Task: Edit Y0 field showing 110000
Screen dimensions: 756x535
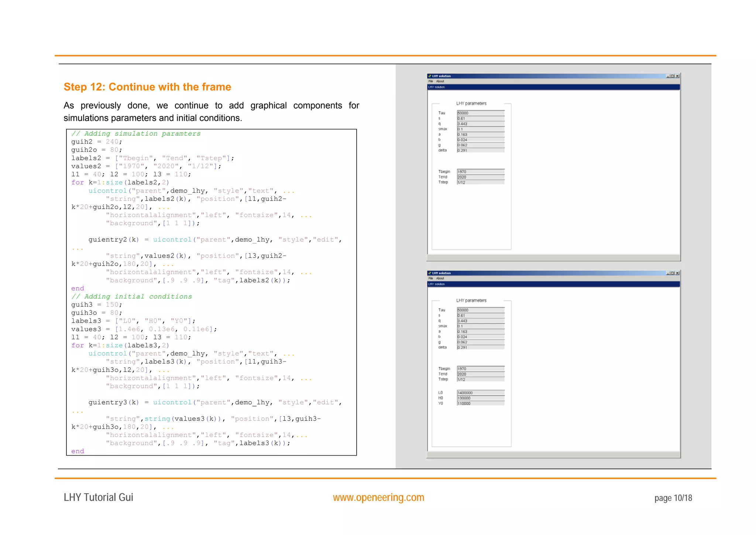Action: point(481,403)
